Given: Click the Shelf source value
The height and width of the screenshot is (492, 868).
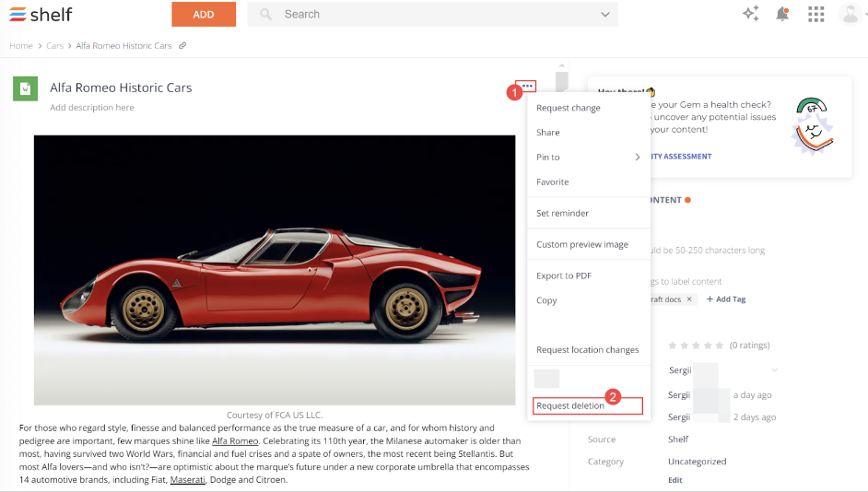Looking at the screenshot, I should [x=678, y=439].
